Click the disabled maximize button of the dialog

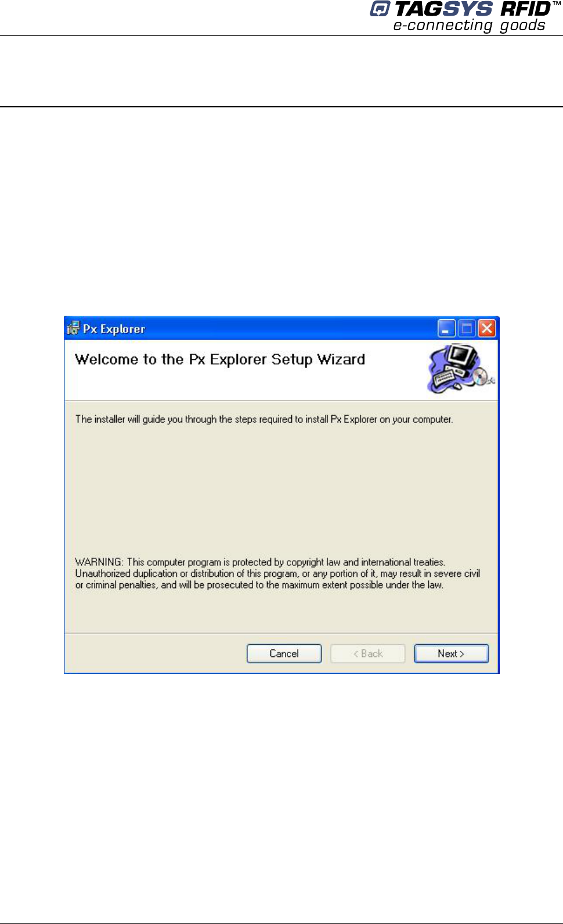[467, 329]
